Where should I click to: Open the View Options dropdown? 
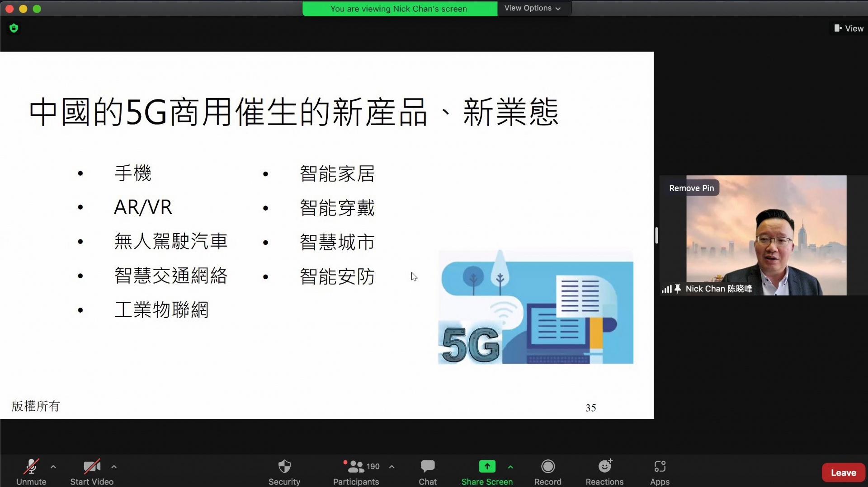tap(532, 8)
